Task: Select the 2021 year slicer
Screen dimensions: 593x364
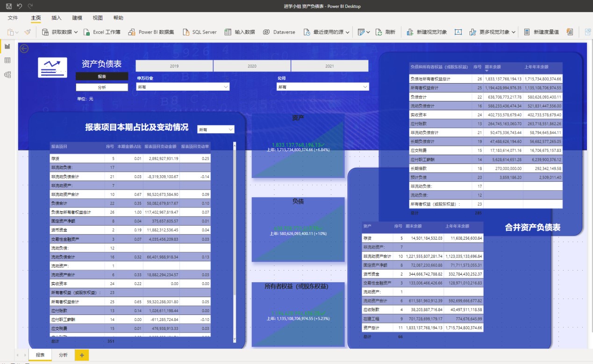Action: (329, 66)
